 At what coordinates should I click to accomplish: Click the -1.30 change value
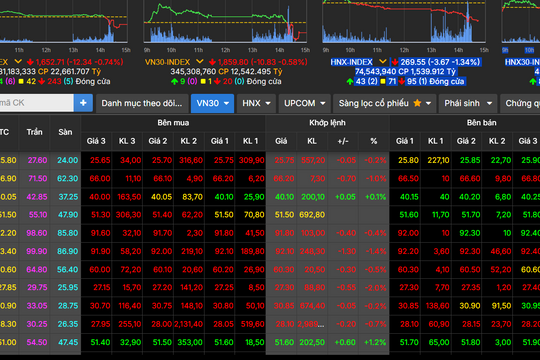(347, 251)
